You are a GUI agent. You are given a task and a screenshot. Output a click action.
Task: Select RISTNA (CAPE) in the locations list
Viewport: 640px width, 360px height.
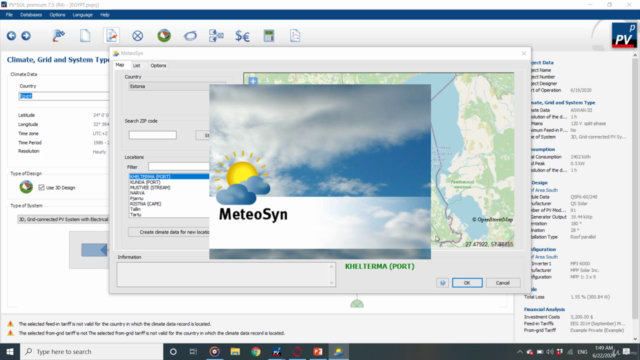[x=145, y=203]
